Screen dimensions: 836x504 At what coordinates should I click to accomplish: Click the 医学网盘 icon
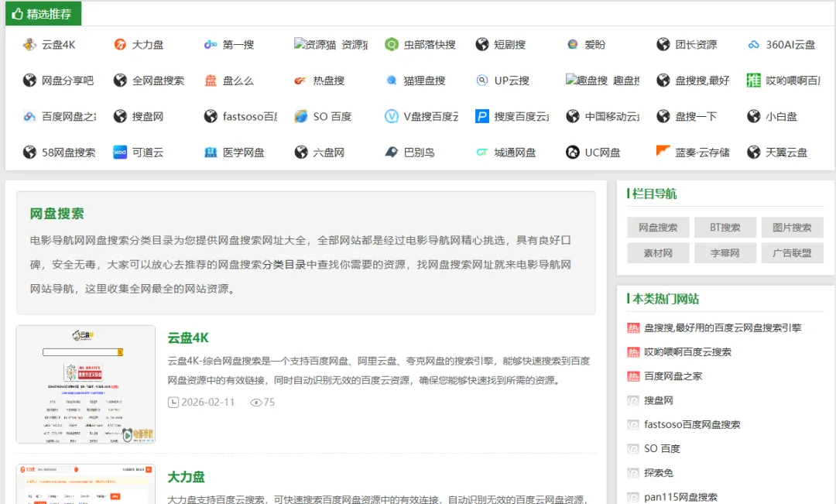pos(211,153)
